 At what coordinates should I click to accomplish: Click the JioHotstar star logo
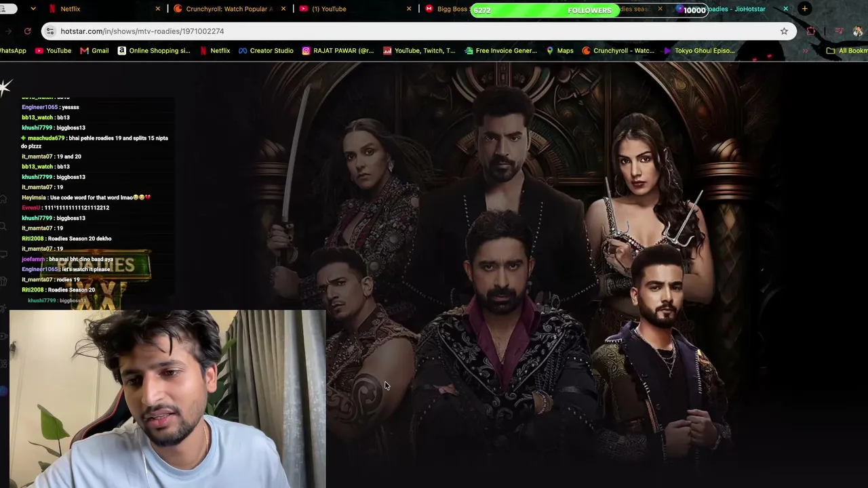click(5, 87)
